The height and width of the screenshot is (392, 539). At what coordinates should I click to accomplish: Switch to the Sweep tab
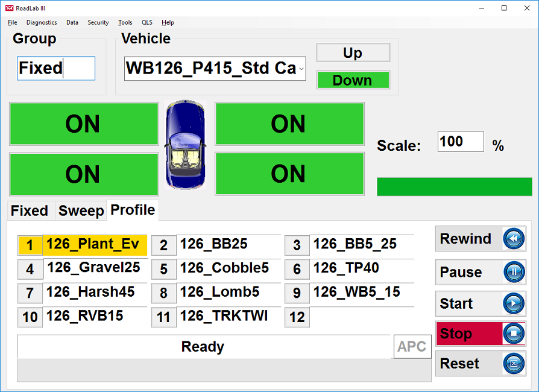81,210
